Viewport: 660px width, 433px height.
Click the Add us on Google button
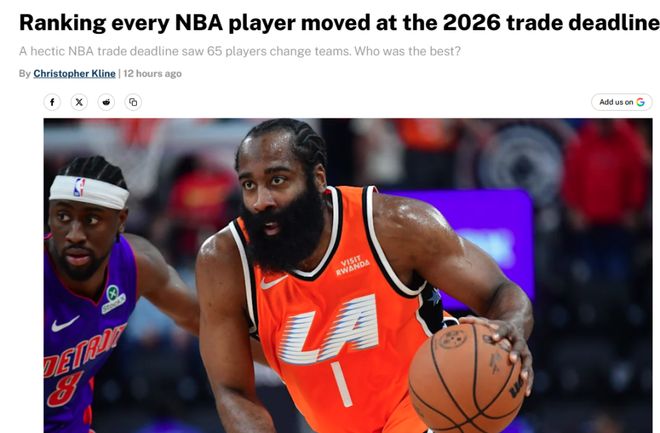622,102
